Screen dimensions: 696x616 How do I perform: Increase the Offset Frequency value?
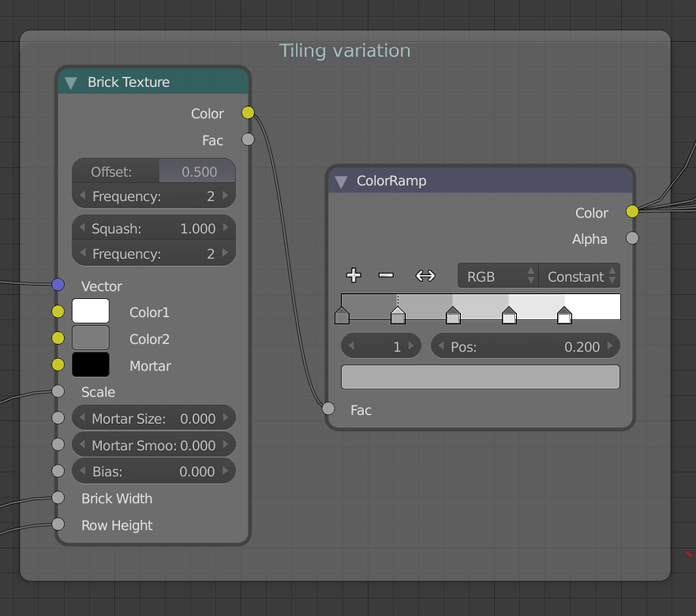[x=225, y=195]
